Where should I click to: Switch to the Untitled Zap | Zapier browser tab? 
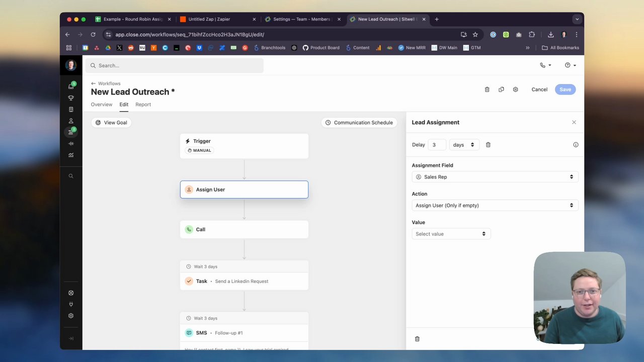pos(218,19)
